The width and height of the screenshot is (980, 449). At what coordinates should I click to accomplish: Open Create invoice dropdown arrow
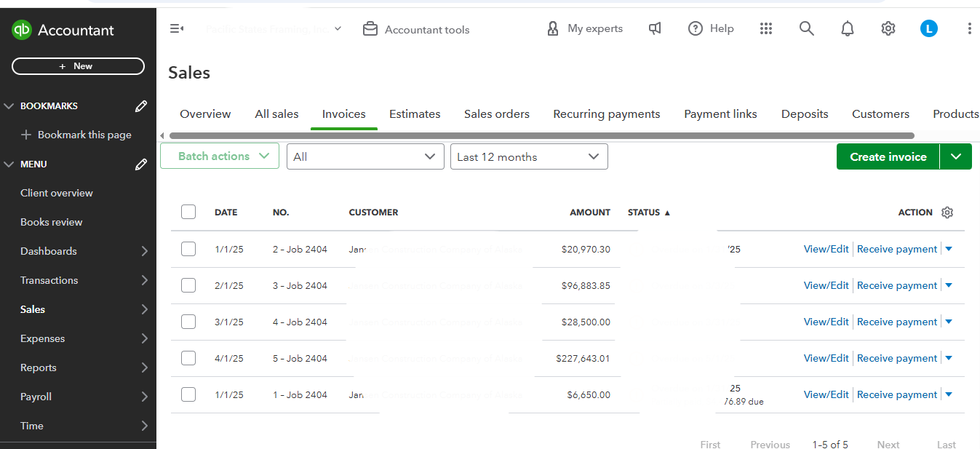(x=956, y=156)
